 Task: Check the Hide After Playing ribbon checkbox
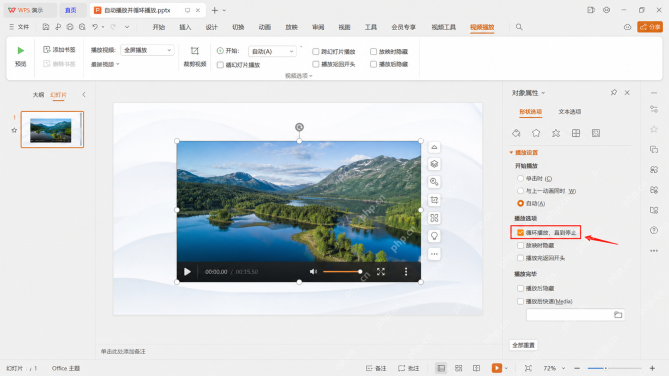[x=373, y=64]
